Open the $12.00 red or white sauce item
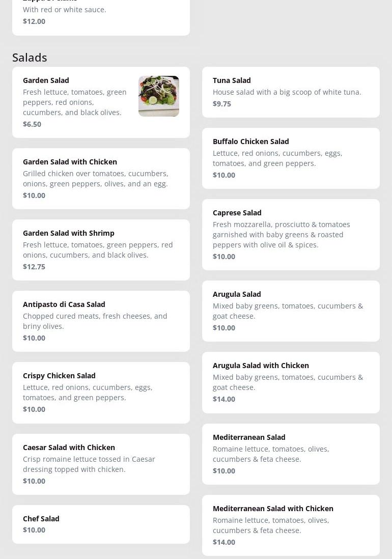The width and height of the screenshot is (392, 559). [101, 16]
